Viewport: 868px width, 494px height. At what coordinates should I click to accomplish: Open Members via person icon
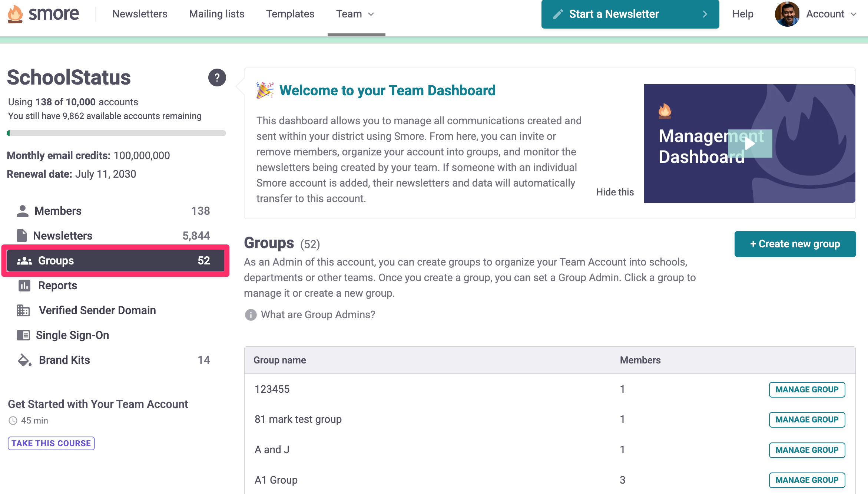coord(23,211)
